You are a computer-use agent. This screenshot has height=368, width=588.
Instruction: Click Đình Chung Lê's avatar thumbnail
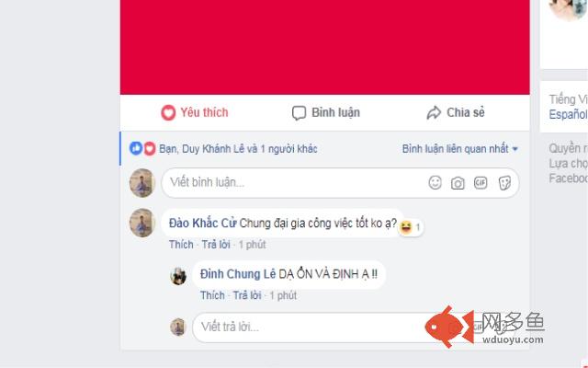click(178, 276)
